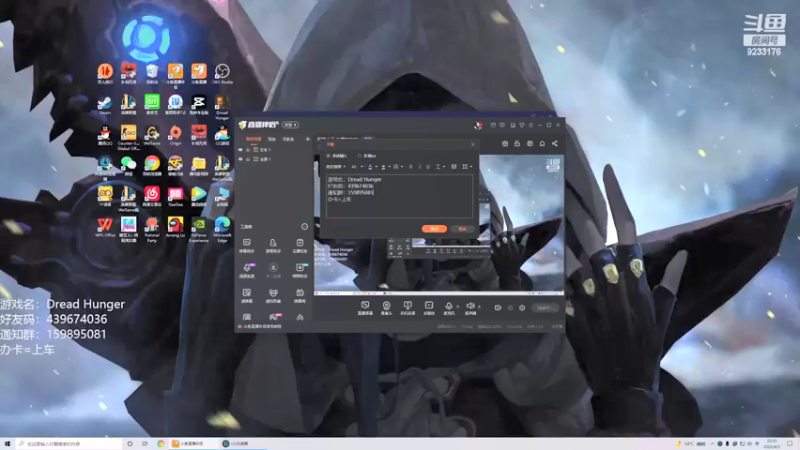Click the mode pill beside app logo
Image resolution: width=800 pixels, height=450 pixels.
[291, 125]
